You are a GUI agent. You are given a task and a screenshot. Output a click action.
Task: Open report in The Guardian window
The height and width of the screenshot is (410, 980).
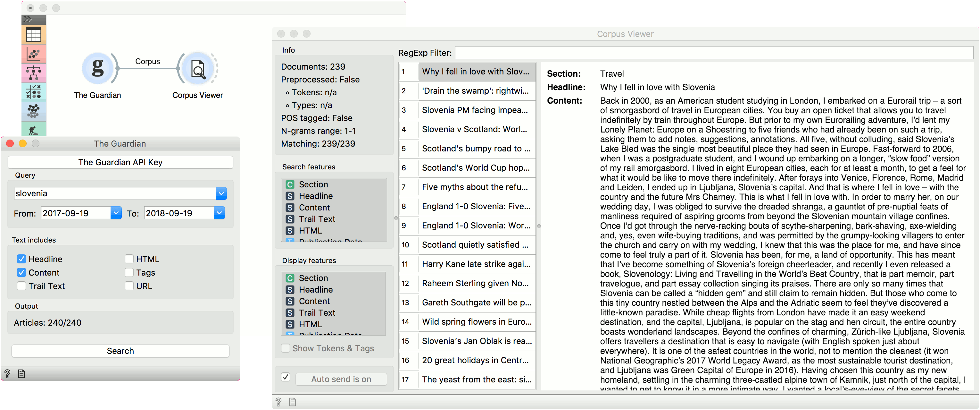point(22,374)
